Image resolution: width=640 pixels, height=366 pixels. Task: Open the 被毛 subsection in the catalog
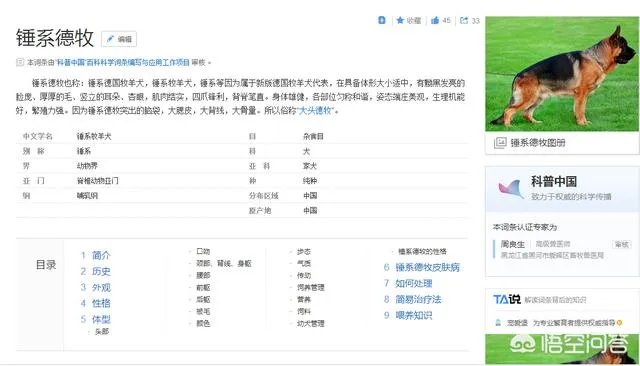pyautogui.click(x=203, y=311)
